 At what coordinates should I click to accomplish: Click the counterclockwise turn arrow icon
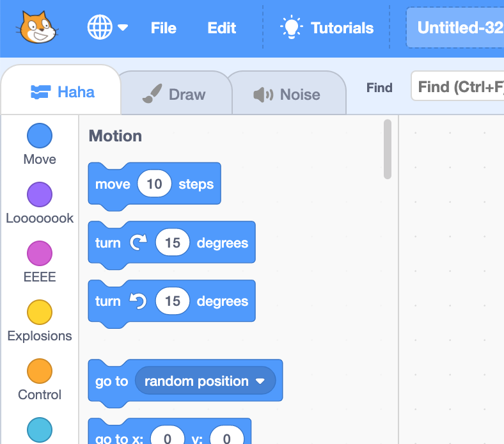138,301
